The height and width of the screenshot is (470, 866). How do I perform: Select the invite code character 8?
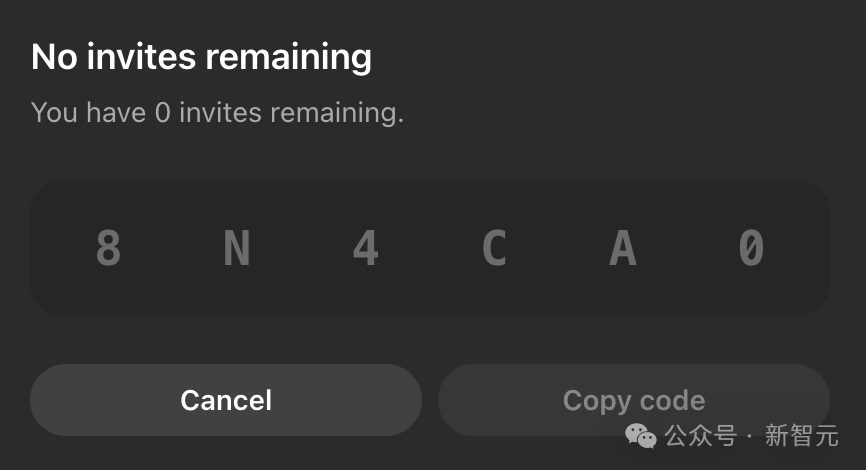(108, 248)
